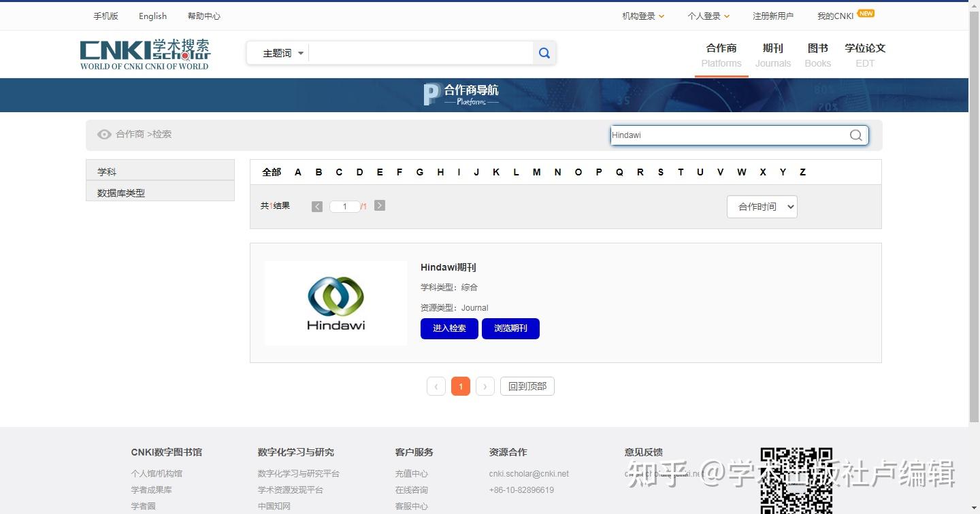Open the 数字化学习与研究平台 footer link

(299, 473)
